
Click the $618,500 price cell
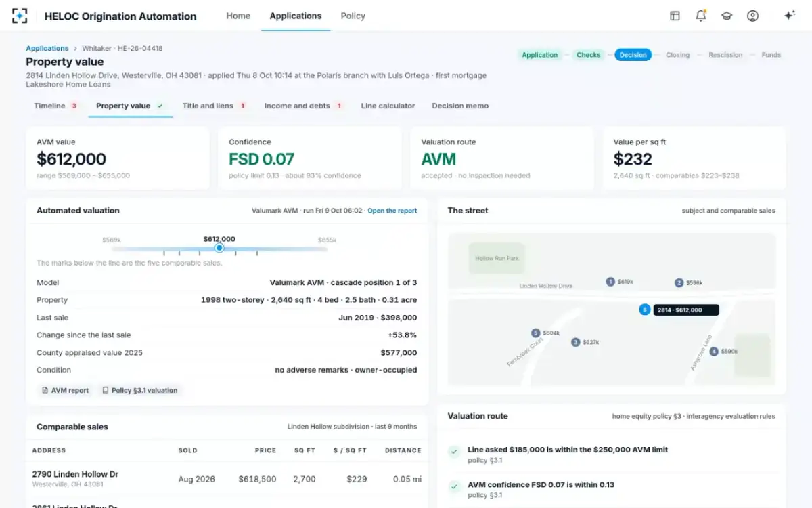click(x=257, y=479)
